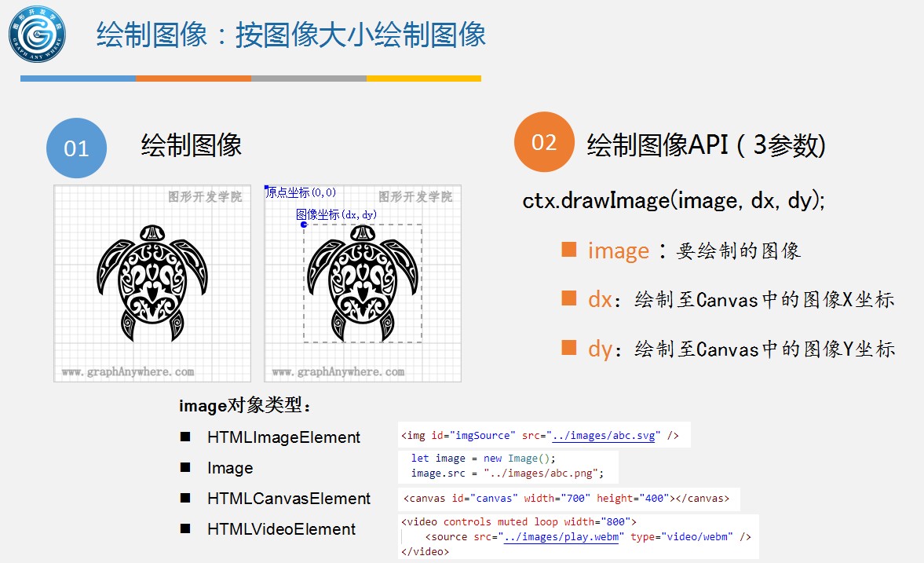The image size is (924, 563).
Task: Select the right turtle image with dashed box
Action: click(363, 283)
